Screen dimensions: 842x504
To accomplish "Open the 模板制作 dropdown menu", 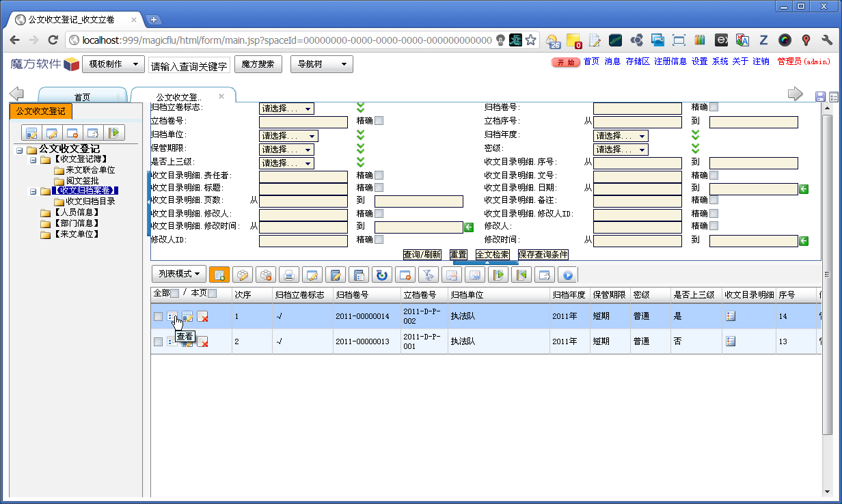I will [x=113, y=64].
